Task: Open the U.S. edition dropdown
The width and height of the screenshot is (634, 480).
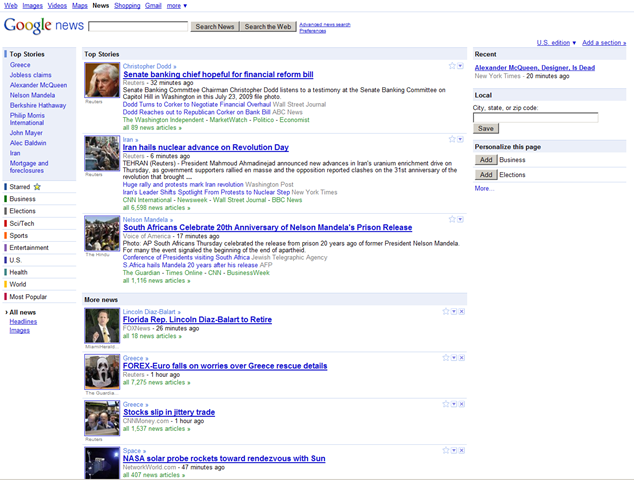Action: click(556, 42)
